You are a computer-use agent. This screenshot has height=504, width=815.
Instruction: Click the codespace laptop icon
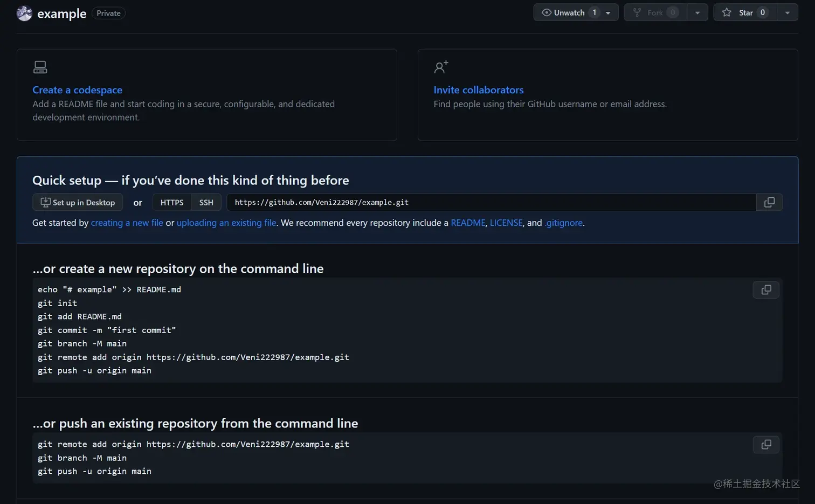click(40, 67)
